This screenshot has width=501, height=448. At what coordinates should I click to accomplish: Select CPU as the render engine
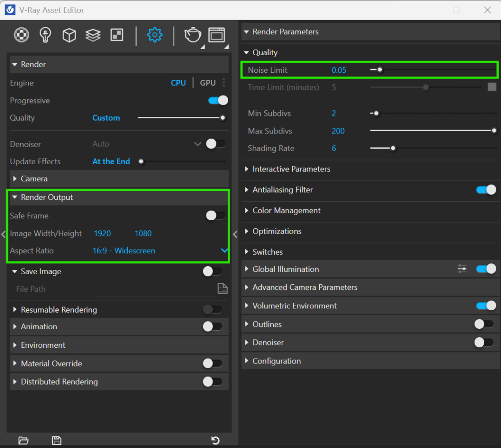tap(178, 83)
